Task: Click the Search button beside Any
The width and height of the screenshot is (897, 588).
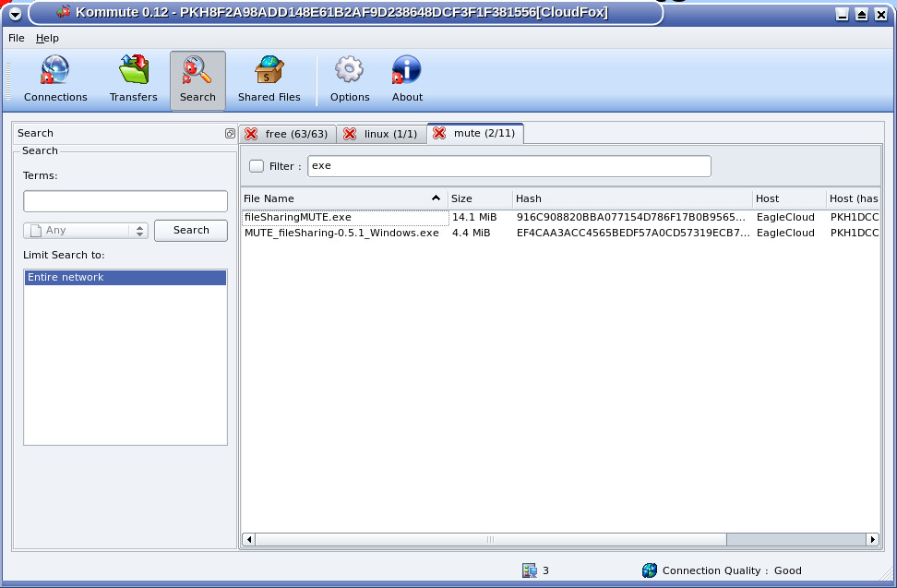Action: [x=191, y=231]
